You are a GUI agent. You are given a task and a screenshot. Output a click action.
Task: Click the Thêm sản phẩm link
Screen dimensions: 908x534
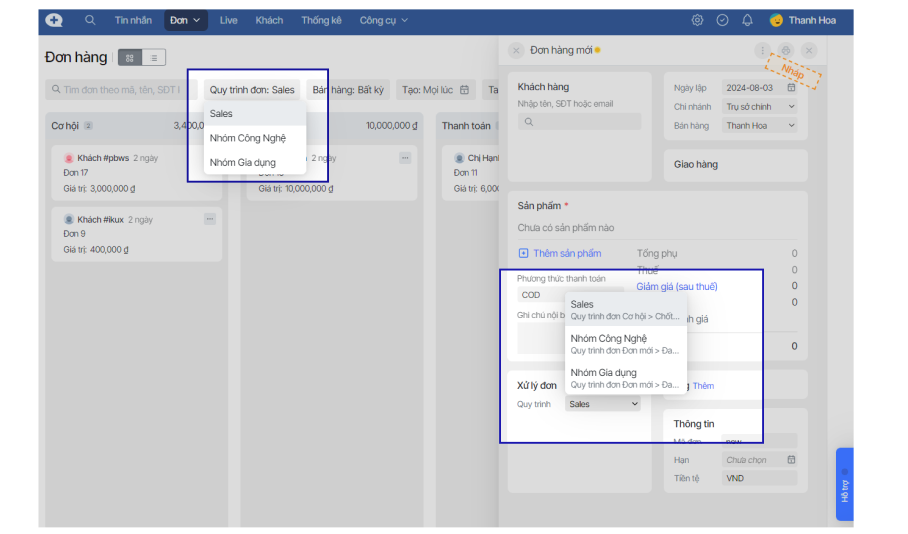coord(560,254)
